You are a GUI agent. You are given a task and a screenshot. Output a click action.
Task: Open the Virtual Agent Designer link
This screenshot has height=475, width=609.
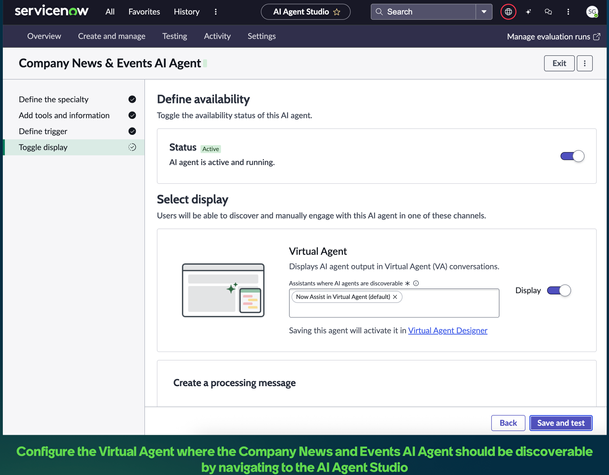pyautogui.click(x=447, y=331)
